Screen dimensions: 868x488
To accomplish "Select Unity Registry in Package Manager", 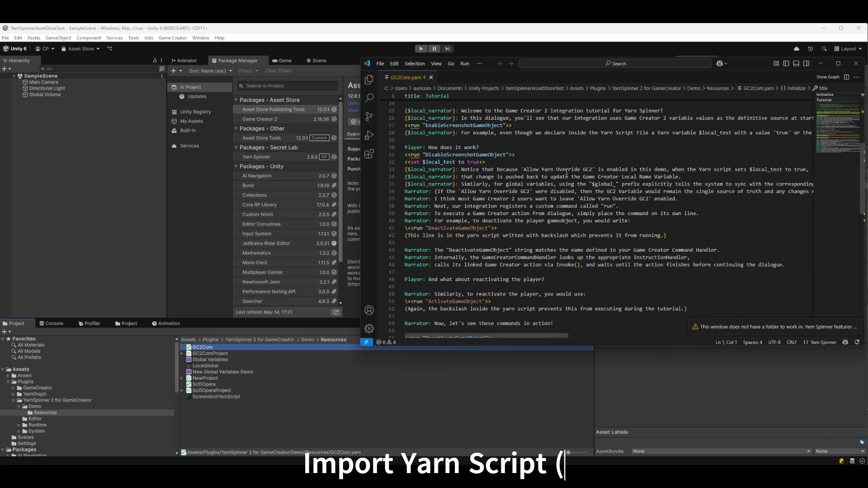I will pyautogui.click(x=195, y=112).
